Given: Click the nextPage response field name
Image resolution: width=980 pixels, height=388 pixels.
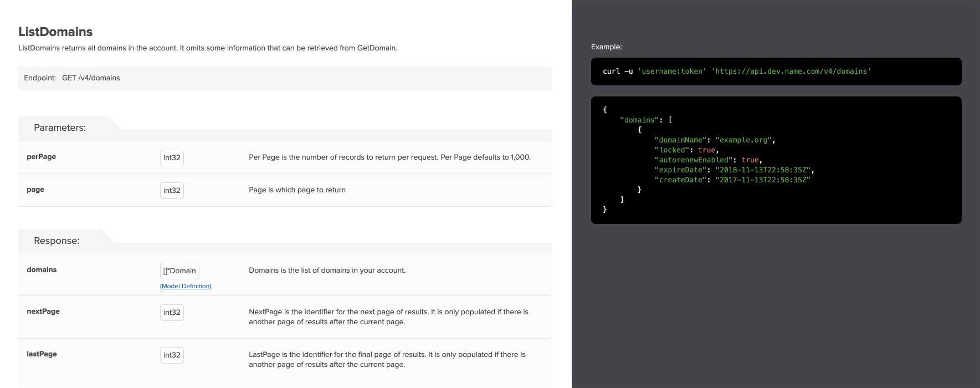Looking at the screenshot, I should pyautogui.click(x=43, y=312).
